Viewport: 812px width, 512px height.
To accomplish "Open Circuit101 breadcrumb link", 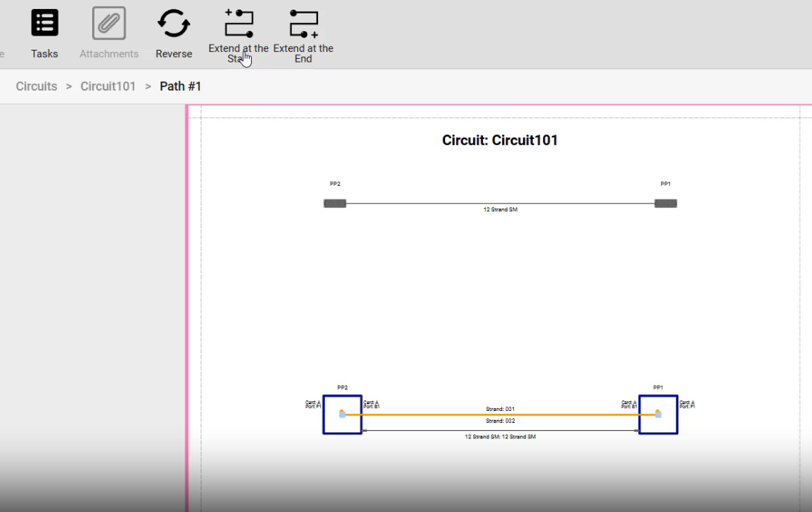I will [x=108, y=86].
